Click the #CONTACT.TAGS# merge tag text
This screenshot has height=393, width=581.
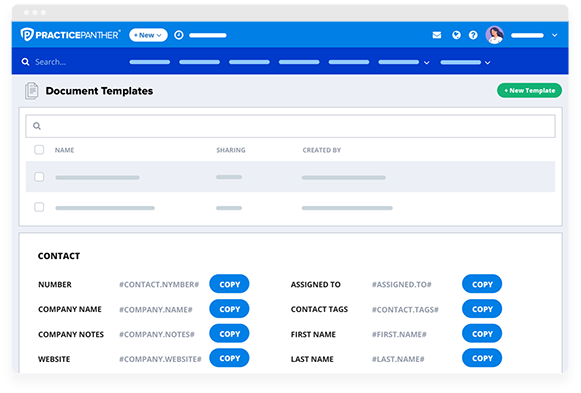click(x=405, y=309)
